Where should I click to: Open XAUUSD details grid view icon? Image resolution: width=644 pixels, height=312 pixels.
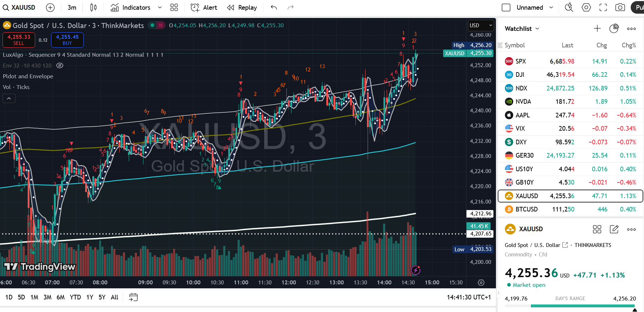[x=597, y=229]
